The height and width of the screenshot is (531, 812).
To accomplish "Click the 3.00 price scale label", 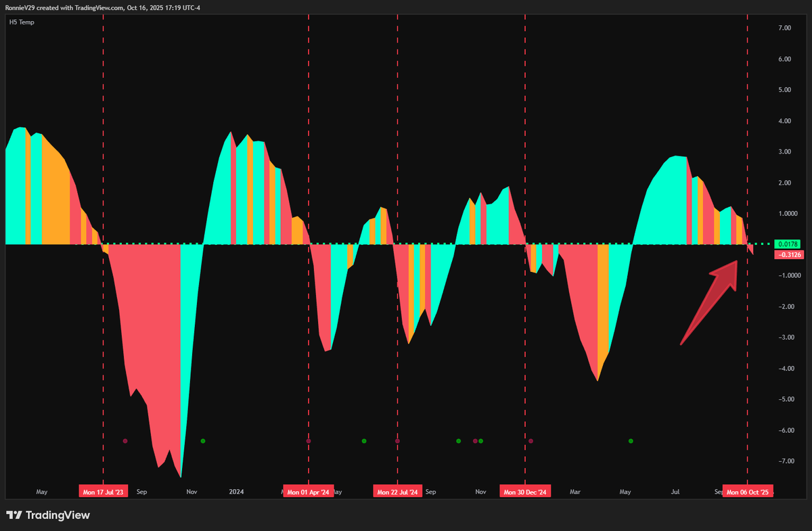I will tap(785, 152).
